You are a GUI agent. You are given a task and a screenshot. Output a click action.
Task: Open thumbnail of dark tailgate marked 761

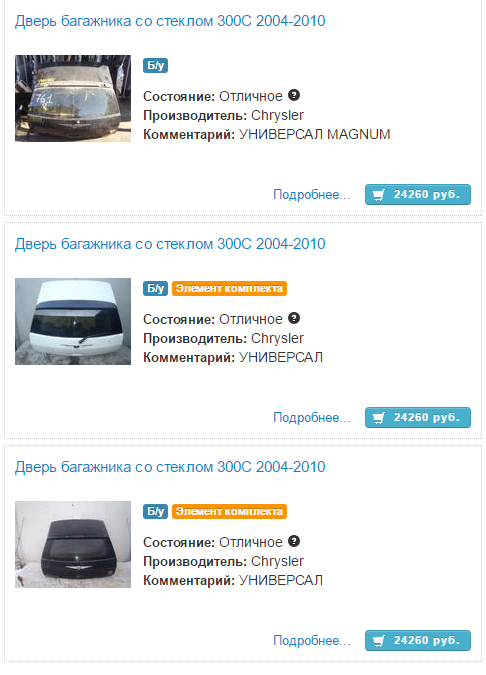click(73, 98)
